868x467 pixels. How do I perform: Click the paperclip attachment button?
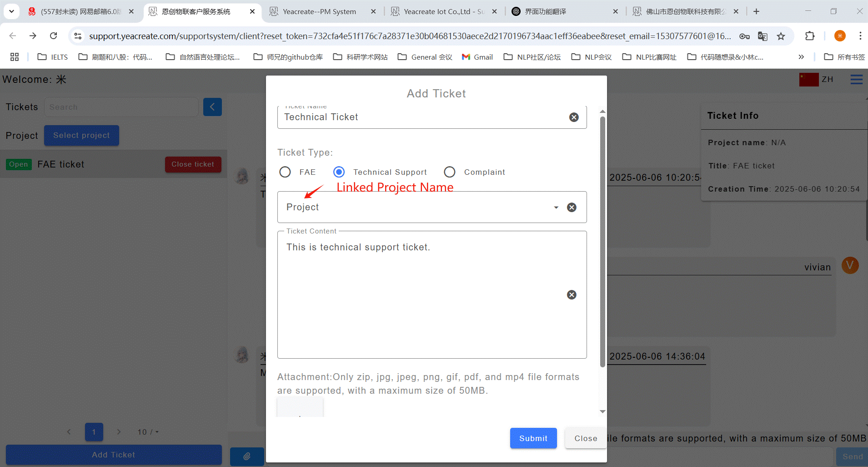pyautogui.click(x=247, y=456)
